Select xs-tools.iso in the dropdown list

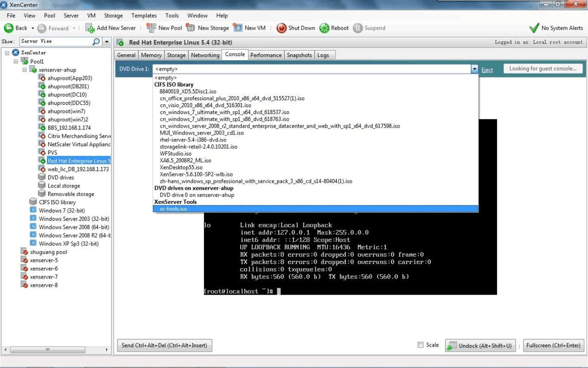[x=315, y=209]
